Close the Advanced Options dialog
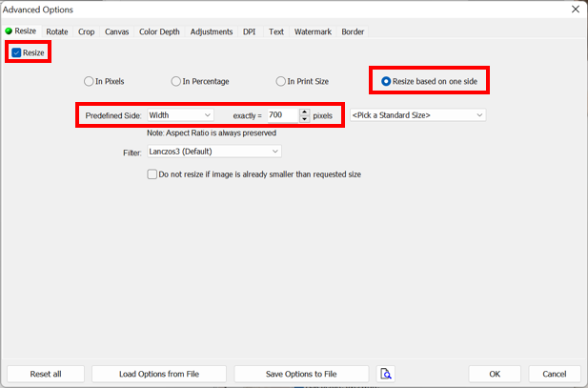 (x=576, y=9)
